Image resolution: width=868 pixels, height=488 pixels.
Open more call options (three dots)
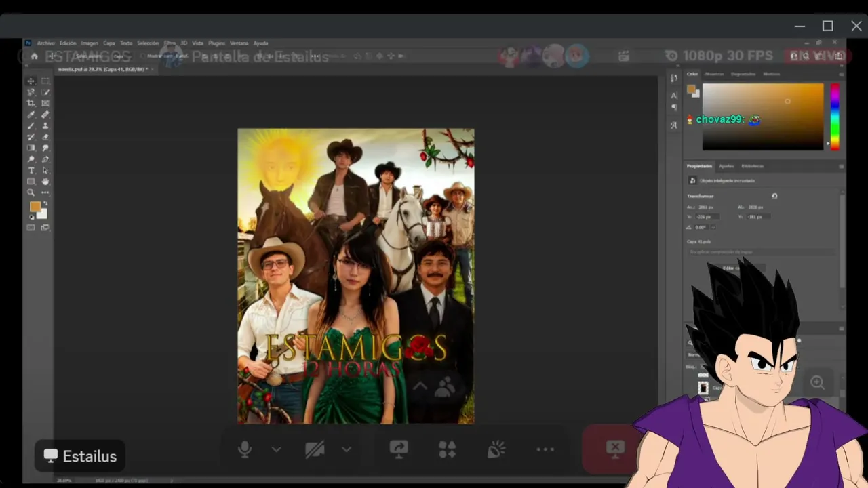coord(545,449)
